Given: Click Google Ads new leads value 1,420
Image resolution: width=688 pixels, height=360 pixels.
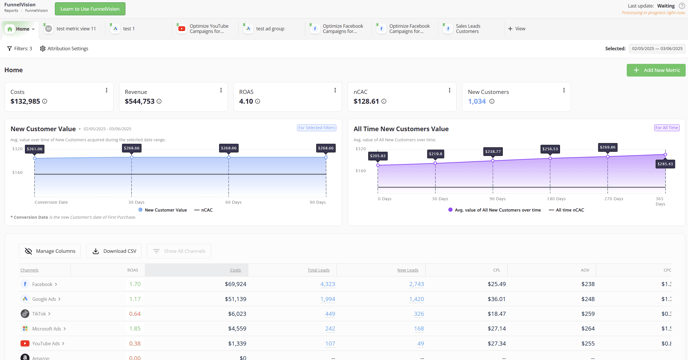Looking at the screenshot, I should [x=416, y=299].
